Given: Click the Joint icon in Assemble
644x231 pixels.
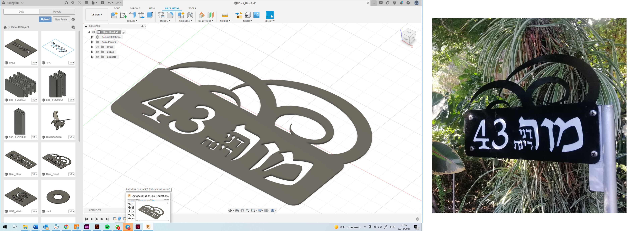Looking at the screenshot, I should click(190, 15).
